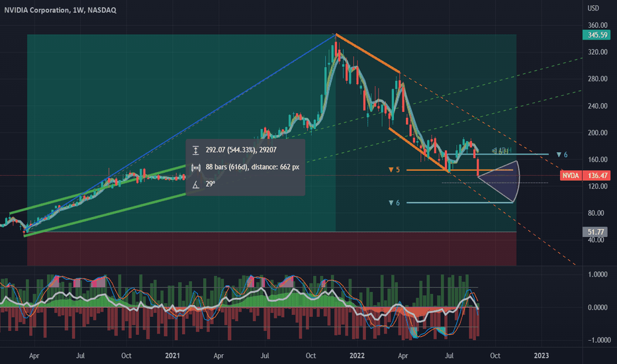Click the gray 51.77 price label
This screenshot has width=617, height=364.
596,232
